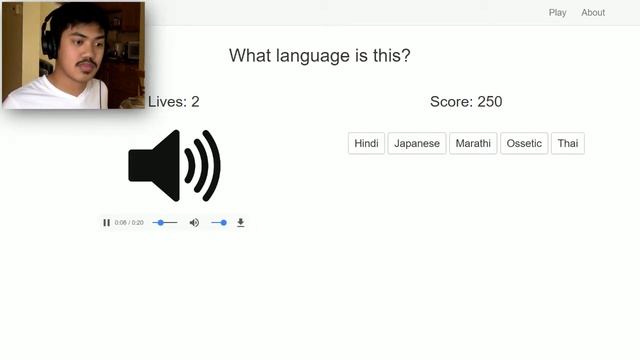Viewport: 640px width, 360px height.
Task: Go to the About page
Action: 593,13
